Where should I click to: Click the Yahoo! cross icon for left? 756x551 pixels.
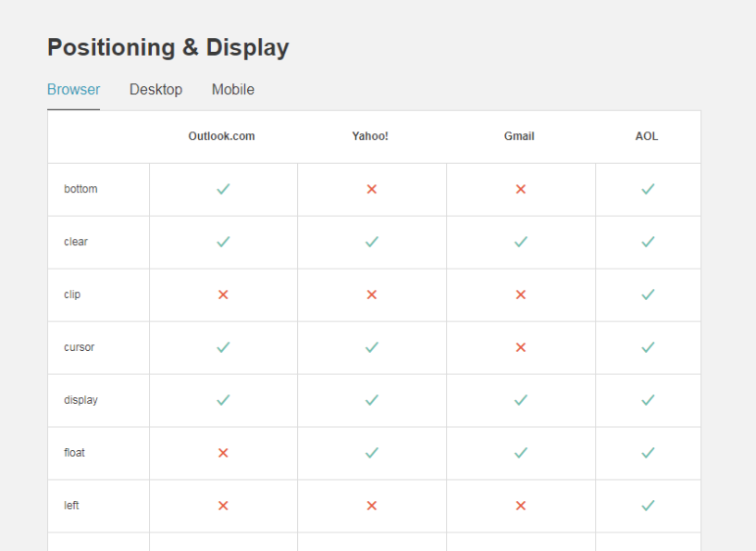372,506
